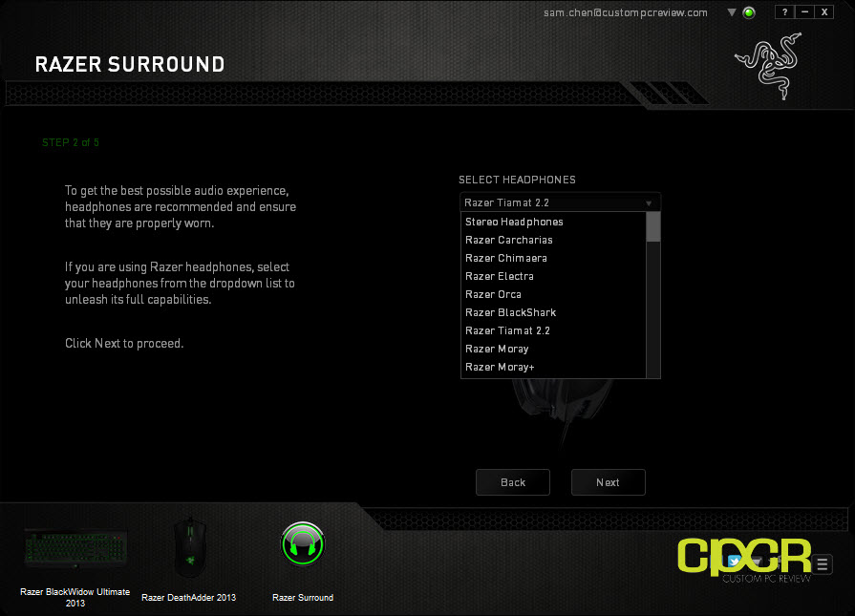Click the Twitter bird icon

[x=734, y=562]
